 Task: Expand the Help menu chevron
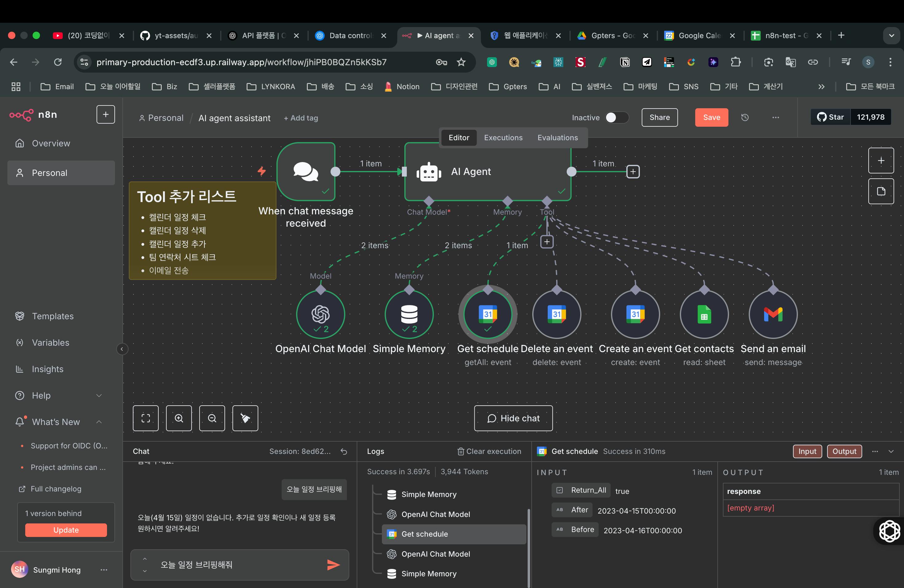(x=99, y=395)
